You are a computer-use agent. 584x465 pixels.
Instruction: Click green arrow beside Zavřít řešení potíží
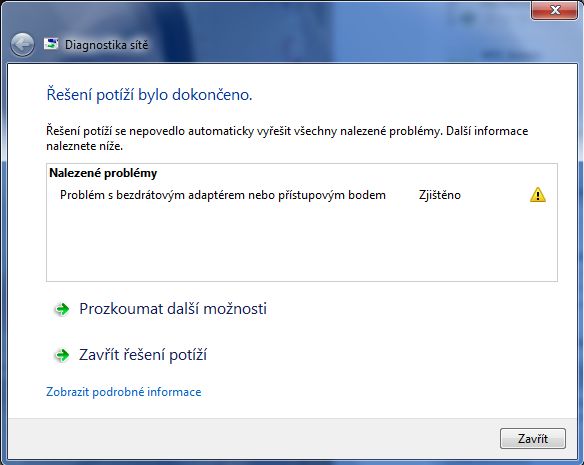[62, 355]
